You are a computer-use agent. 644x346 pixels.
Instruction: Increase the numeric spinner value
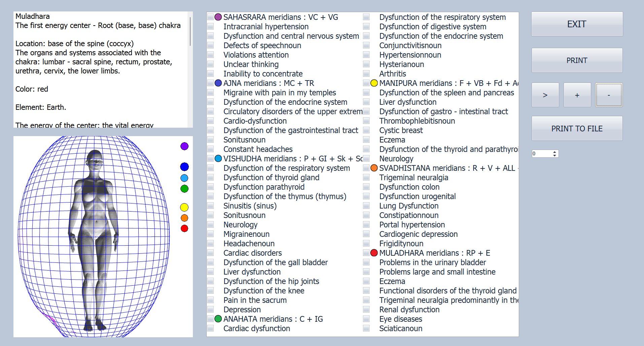[x=554, y=152]
